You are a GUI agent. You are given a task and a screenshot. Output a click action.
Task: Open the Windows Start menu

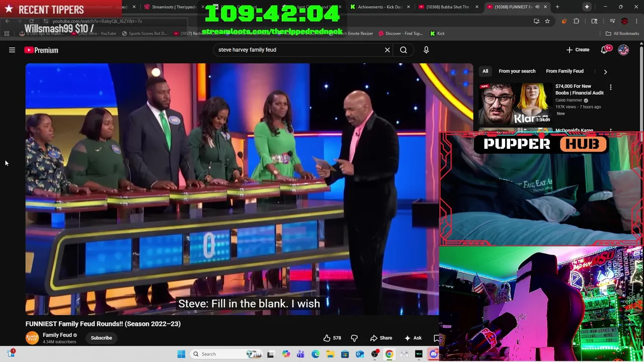181,354
